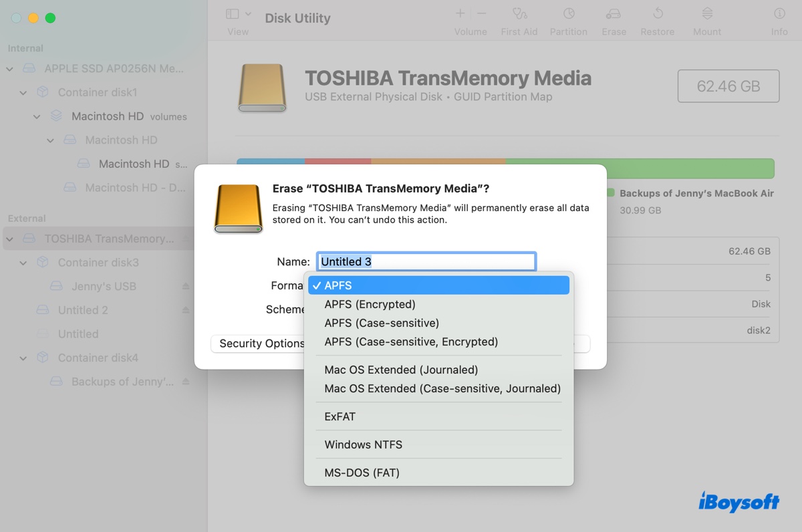Open the View sidebar dropdown

(238, 14)
